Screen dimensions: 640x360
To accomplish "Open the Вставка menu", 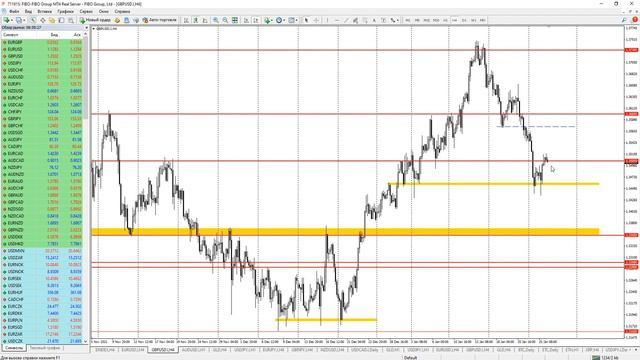I will pos(44,11).
